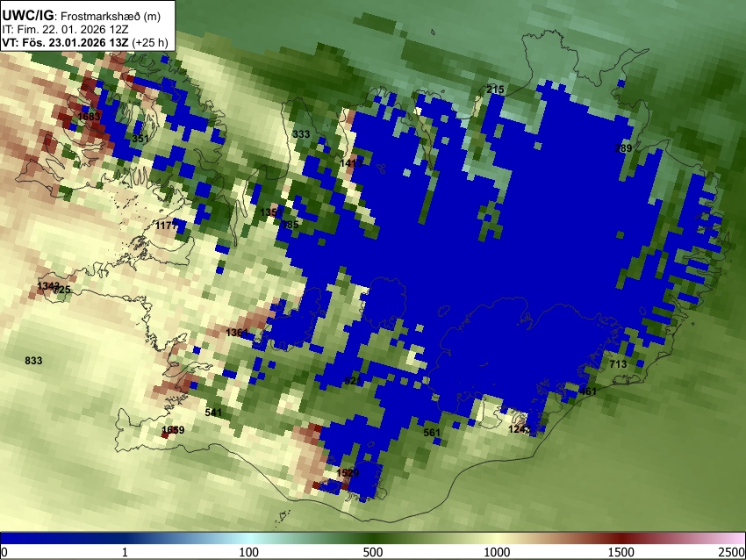Click the map value 725

62,290
